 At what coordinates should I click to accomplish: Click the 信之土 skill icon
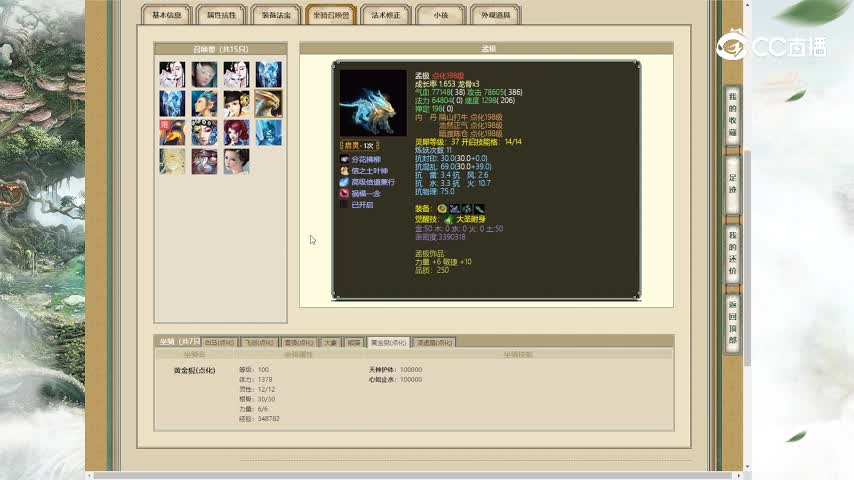point(344,171)
